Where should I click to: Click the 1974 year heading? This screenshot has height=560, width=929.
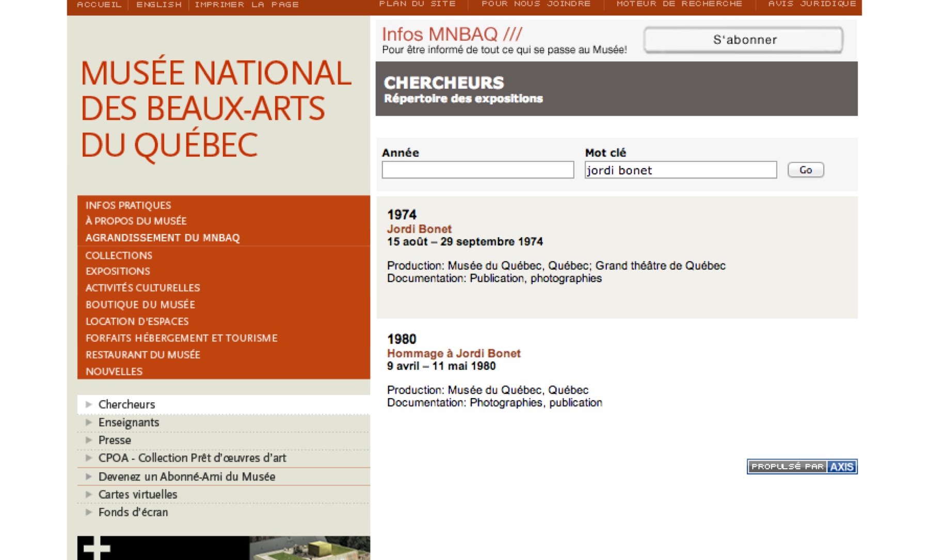click(402, 215)
